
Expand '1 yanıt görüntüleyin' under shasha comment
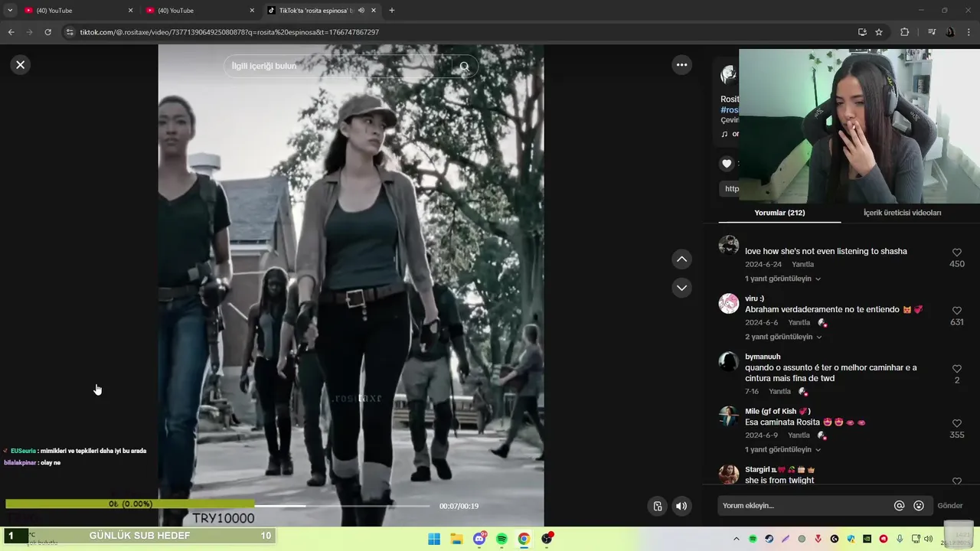(782, 279)
